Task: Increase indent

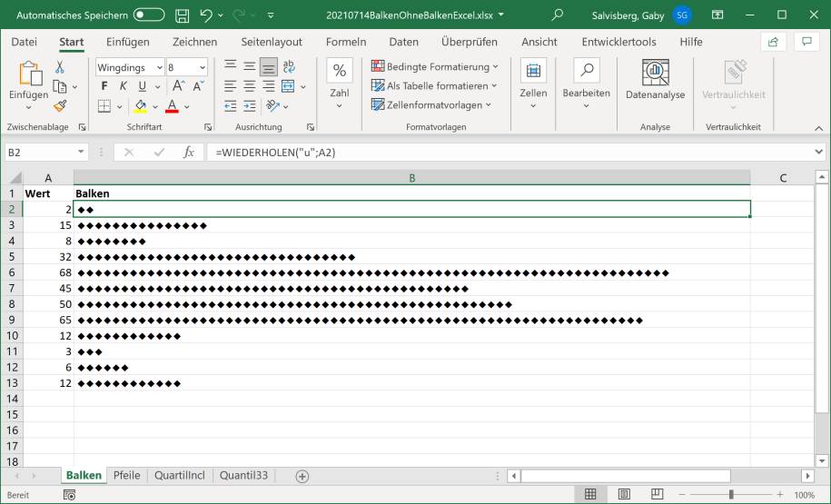Action: 249,106
